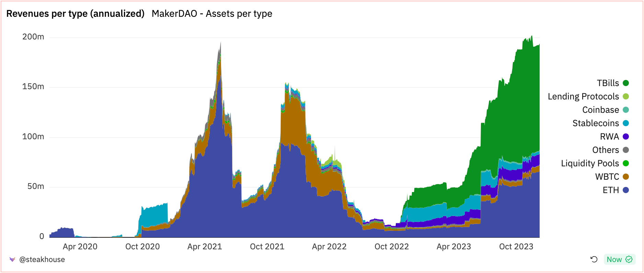Click the steakhouse logo icon

pos(12,260)
